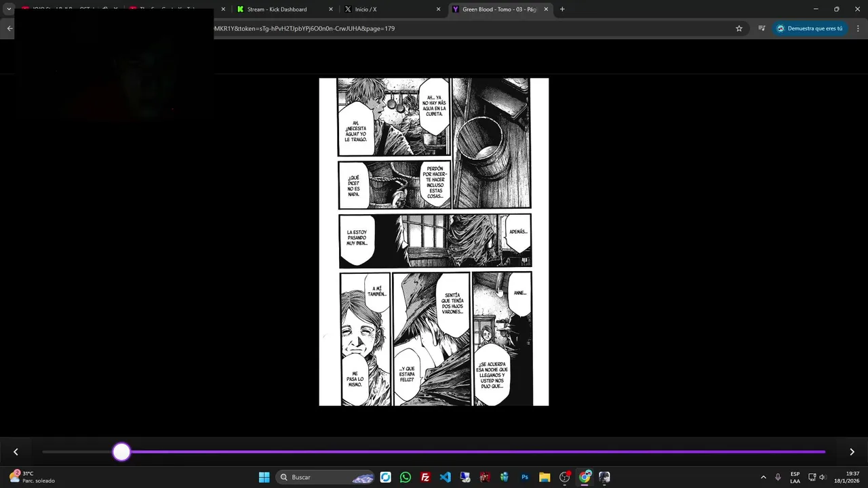Go to the previous manga page arrow
The image size is (868, 488).
(16, 452)
